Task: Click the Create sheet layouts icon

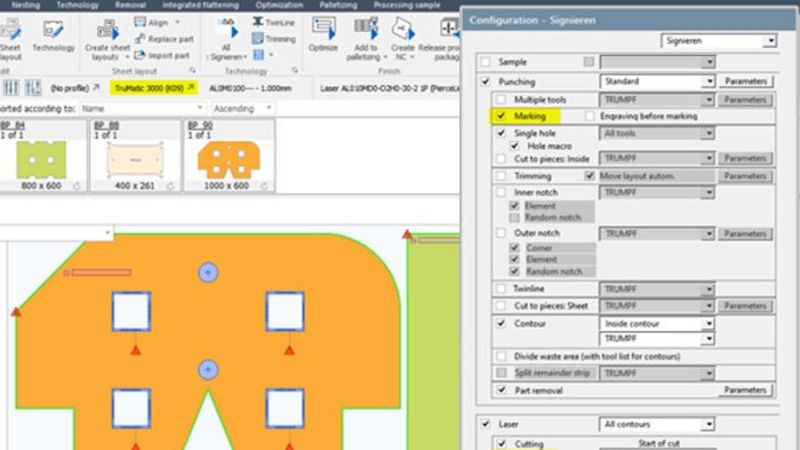Action: 109,31
